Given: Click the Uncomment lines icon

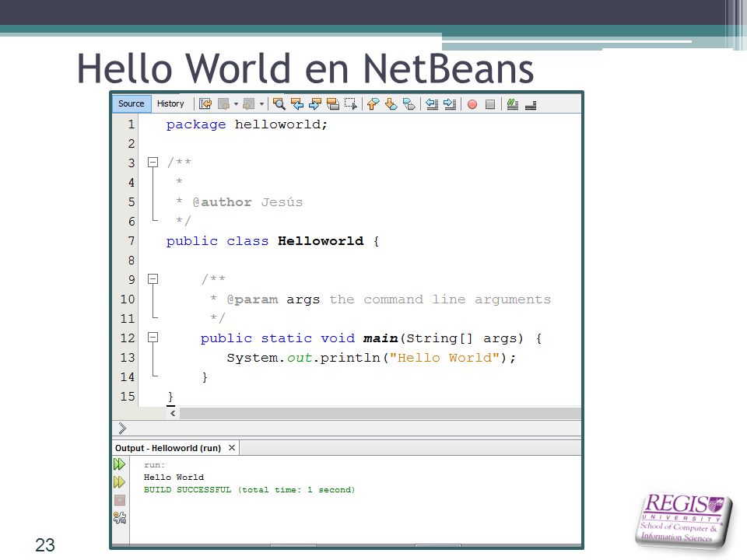Looking at the screenshot, I should (x=531, y=105).
